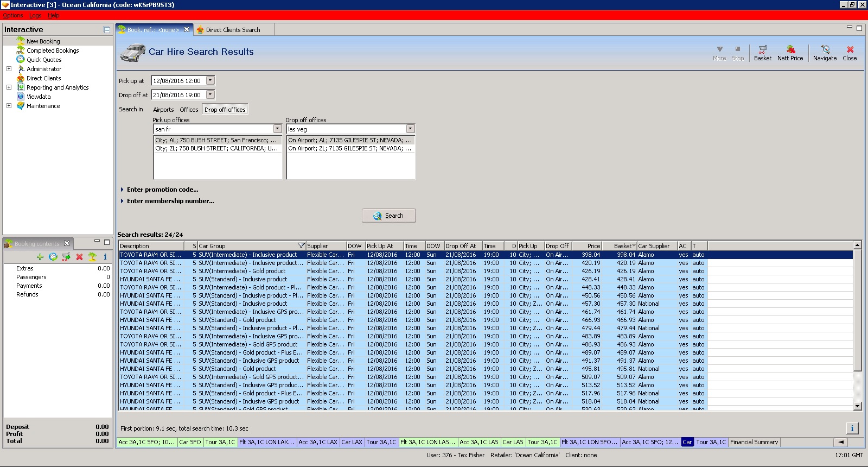Toggle the Drop off offices filter
This screenshot has width=868, height=467.
pyautogui.click(x=225, y=110)
